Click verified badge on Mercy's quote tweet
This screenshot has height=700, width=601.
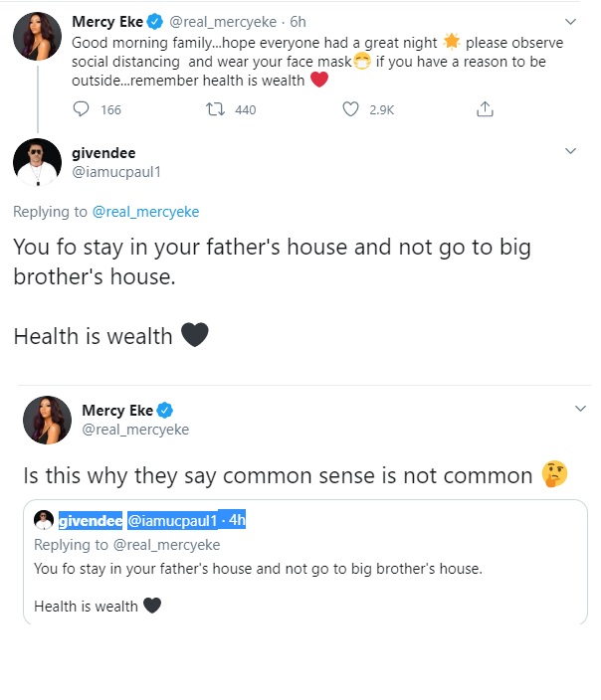[x=165, y=410]
